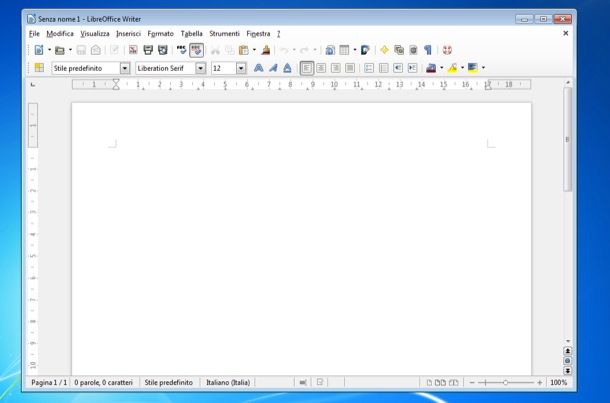Open the Highlighting color dropdown arrow
610x403 pixels.
coord(463,68)
